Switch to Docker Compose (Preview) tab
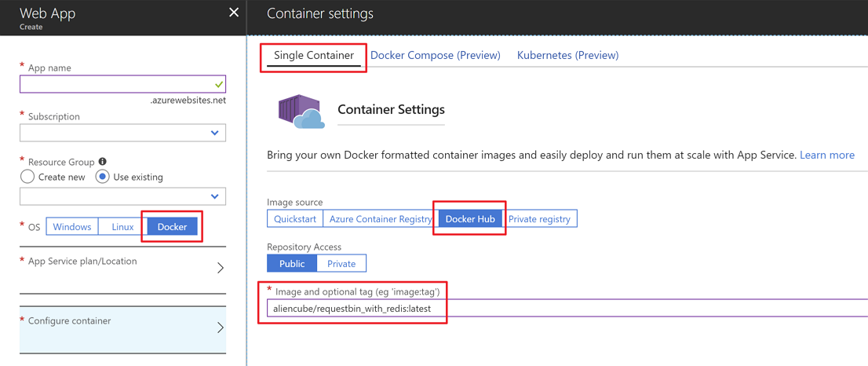Image resolution: width=868 pixels, height=366 pixels. (x=435, y=55)
